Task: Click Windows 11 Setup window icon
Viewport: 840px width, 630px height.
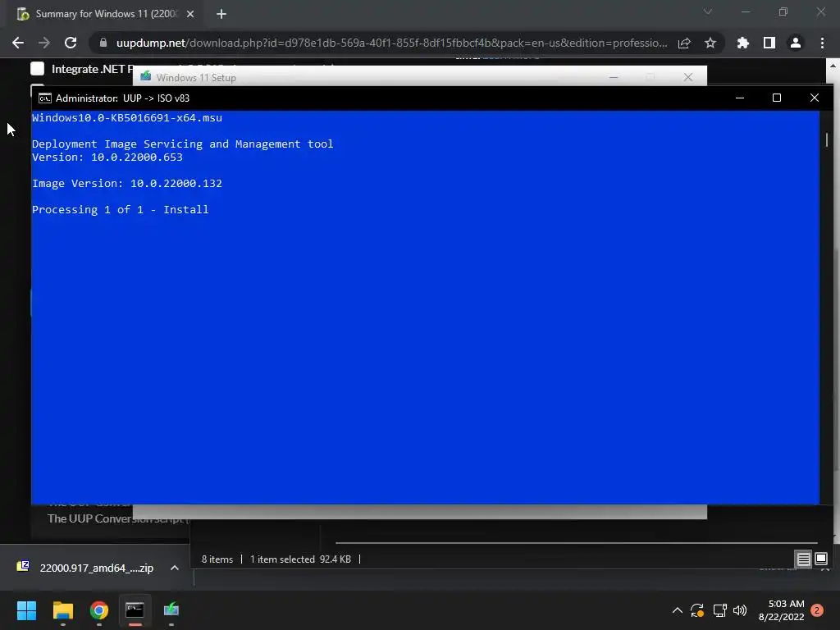Action: coord(146,76)
